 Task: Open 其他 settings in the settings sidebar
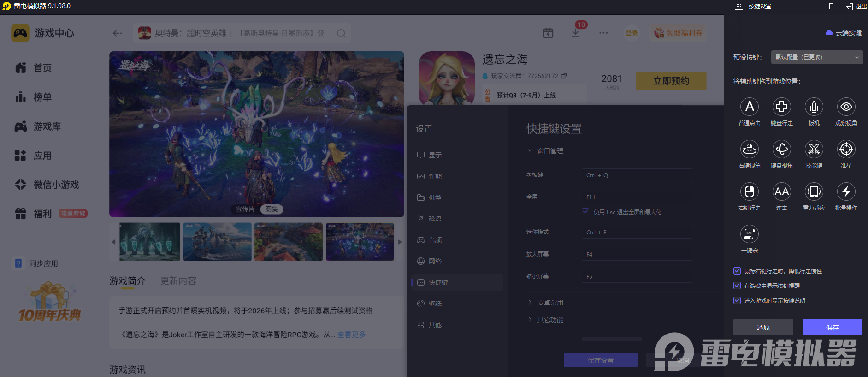pos(457,325)
